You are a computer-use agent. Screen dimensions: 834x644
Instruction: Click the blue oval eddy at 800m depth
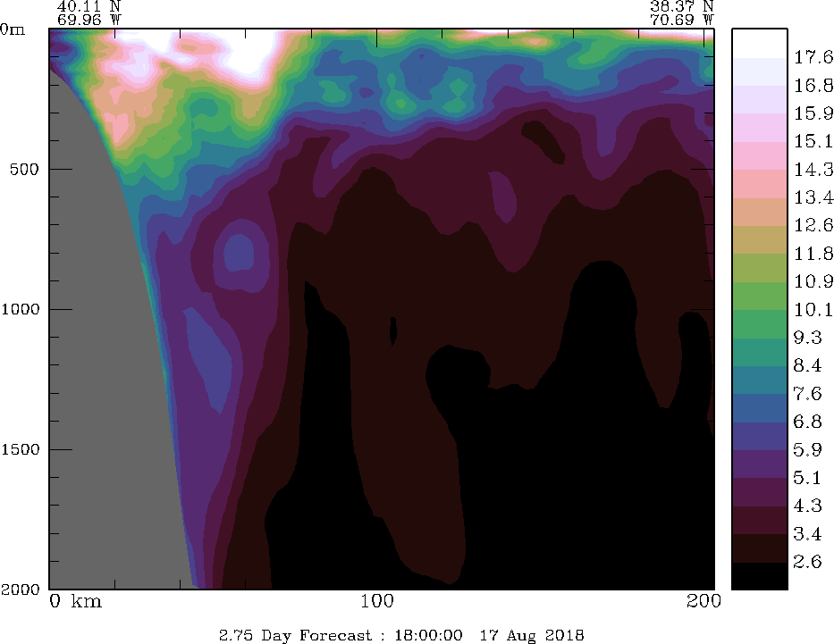click(239, 254)
